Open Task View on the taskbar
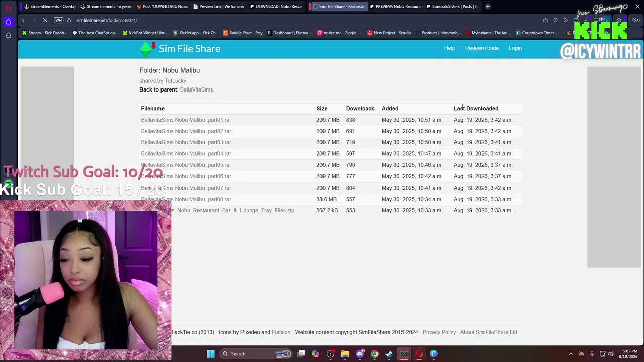The image size is (644, 362). [x=301, y=354]
